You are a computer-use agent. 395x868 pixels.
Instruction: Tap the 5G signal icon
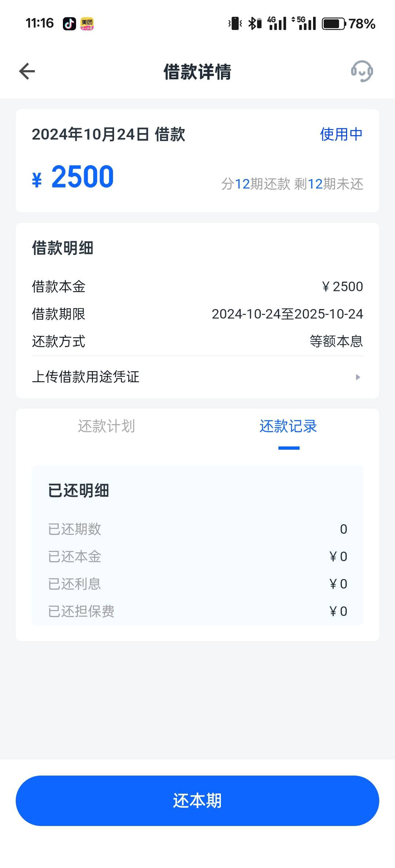(304, 23)
